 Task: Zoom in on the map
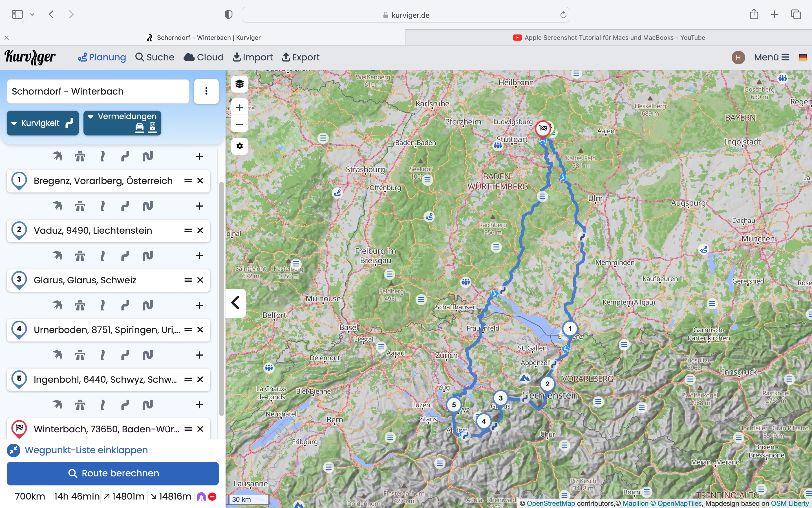pyautogui.click(x=239, y=108)
